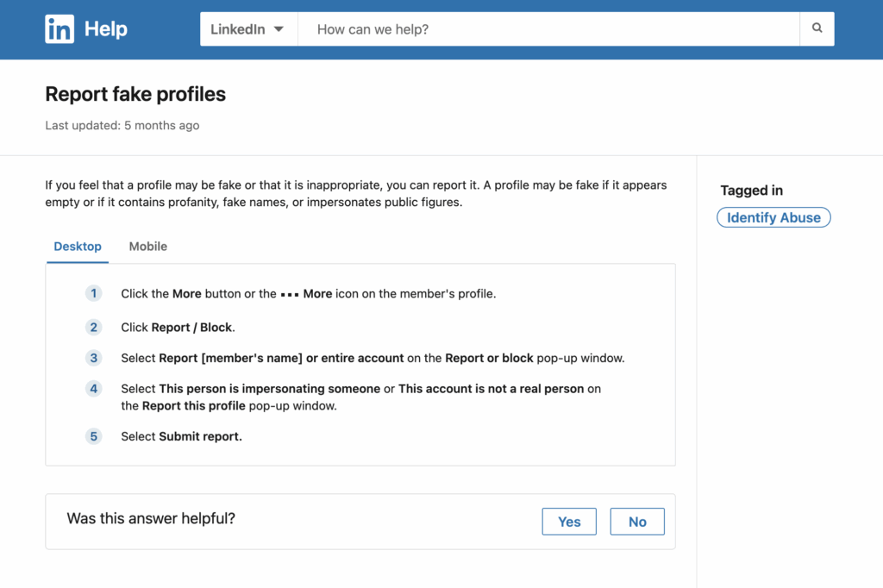Click the dropdown arrow beside LinkedIn

[279, 28]
